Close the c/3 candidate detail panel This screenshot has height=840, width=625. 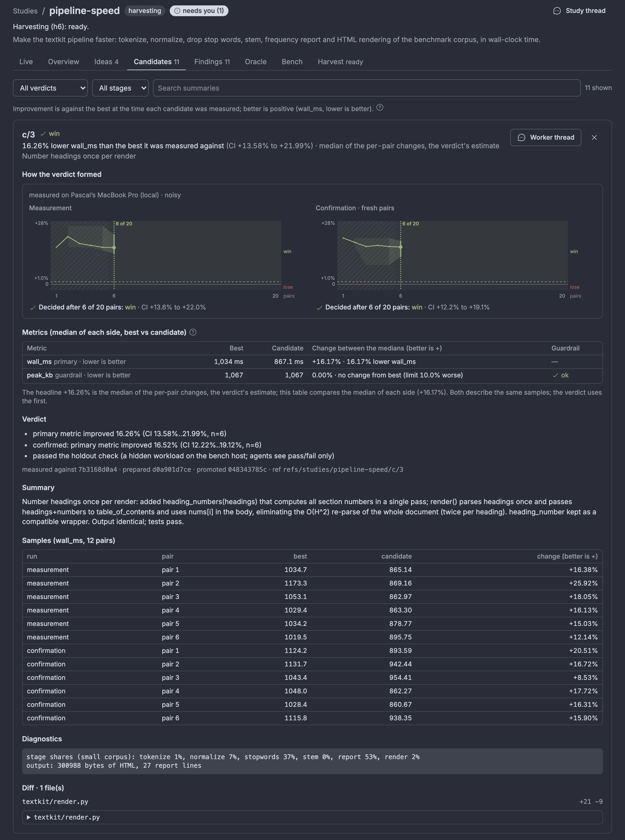click(x=594, y=137)
